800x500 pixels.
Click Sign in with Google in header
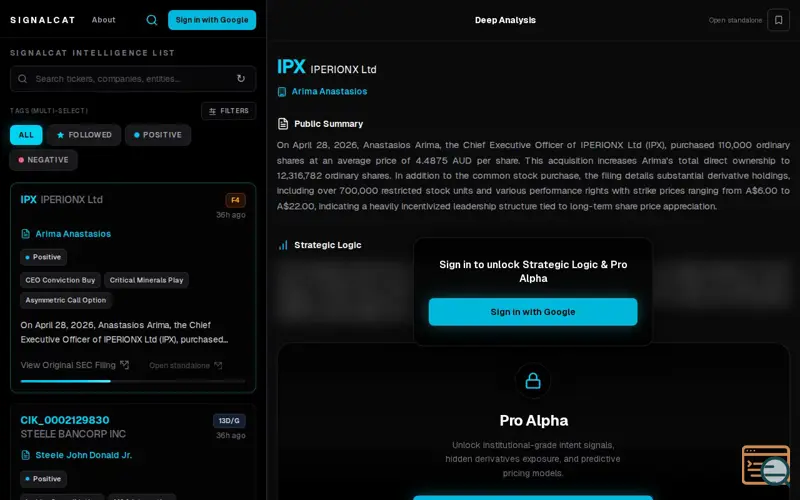pos(212,20)
